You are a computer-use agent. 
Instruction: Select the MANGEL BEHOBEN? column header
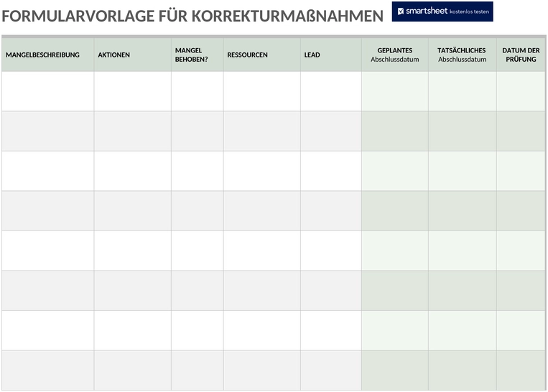point(198,55)
